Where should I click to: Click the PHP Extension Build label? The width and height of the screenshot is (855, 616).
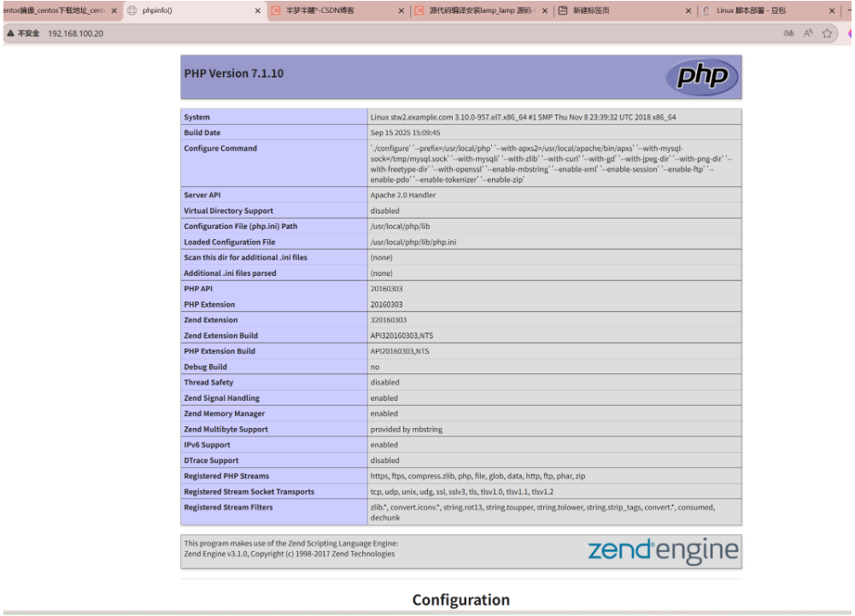220,351
